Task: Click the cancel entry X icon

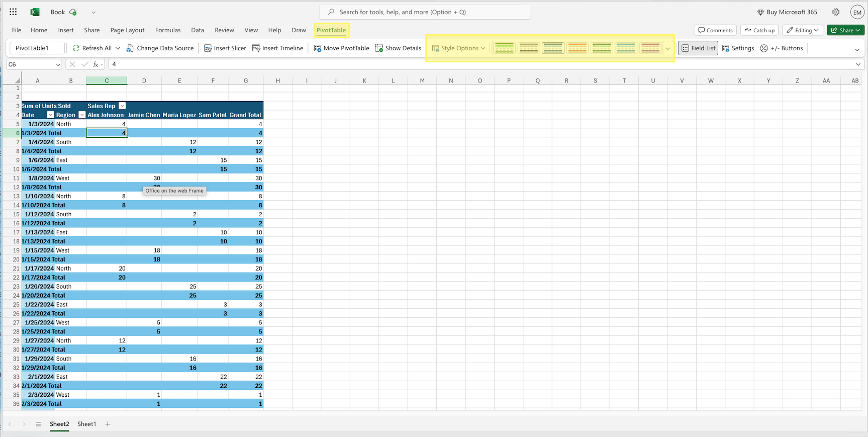Action: click(72, 64)
